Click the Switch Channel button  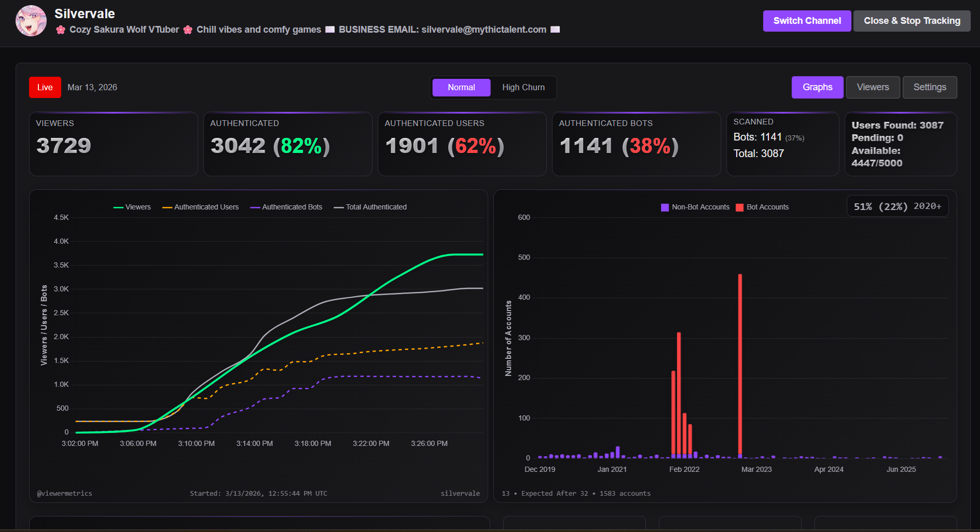(807, 21)
